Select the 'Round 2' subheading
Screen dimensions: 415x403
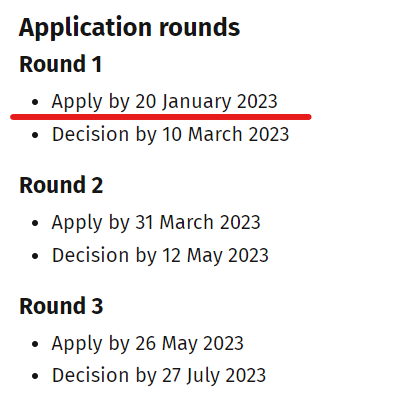[61, 185]
